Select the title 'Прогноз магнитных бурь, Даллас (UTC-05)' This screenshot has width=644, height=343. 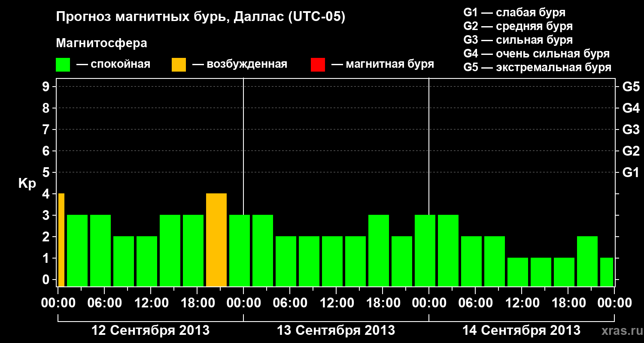click(x=200, y=18)
